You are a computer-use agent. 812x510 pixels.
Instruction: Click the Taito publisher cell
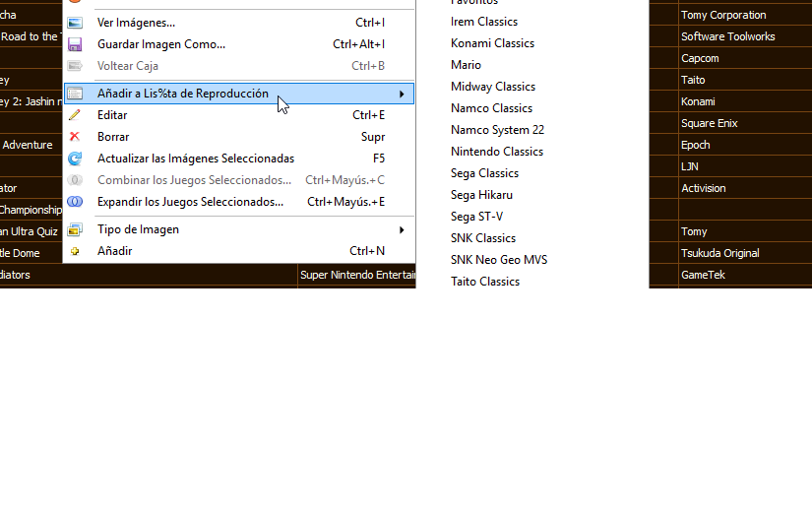point(745,81)
